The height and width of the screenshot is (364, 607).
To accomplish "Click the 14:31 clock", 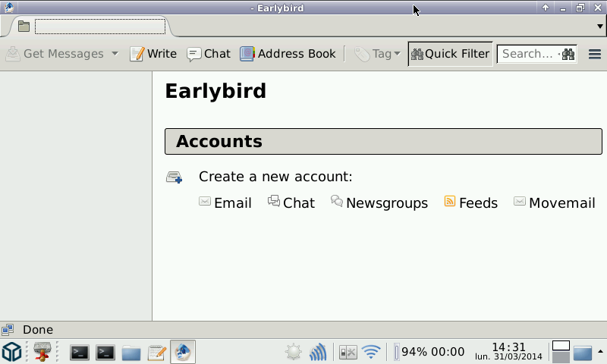I will [508, 351].
